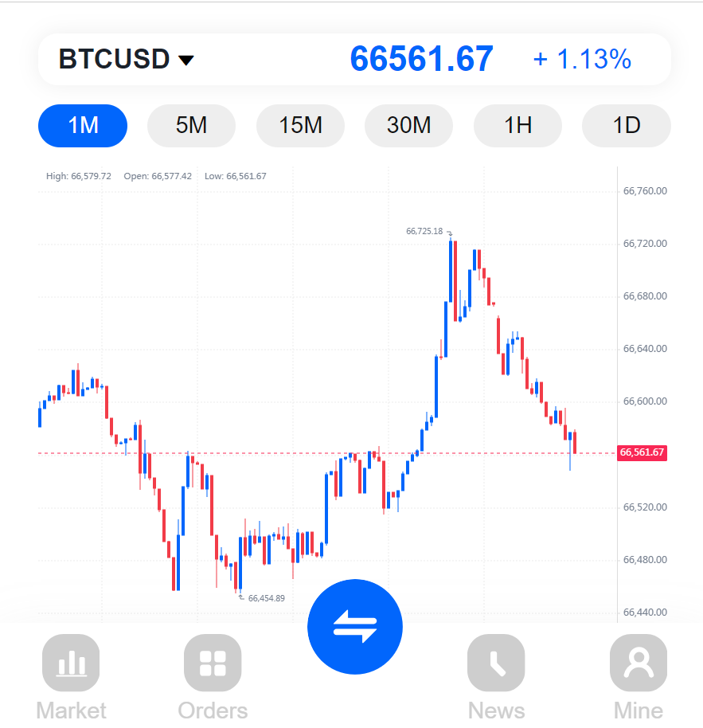
Task: Select the 1M timeframe
Action: tap(83, 125)
